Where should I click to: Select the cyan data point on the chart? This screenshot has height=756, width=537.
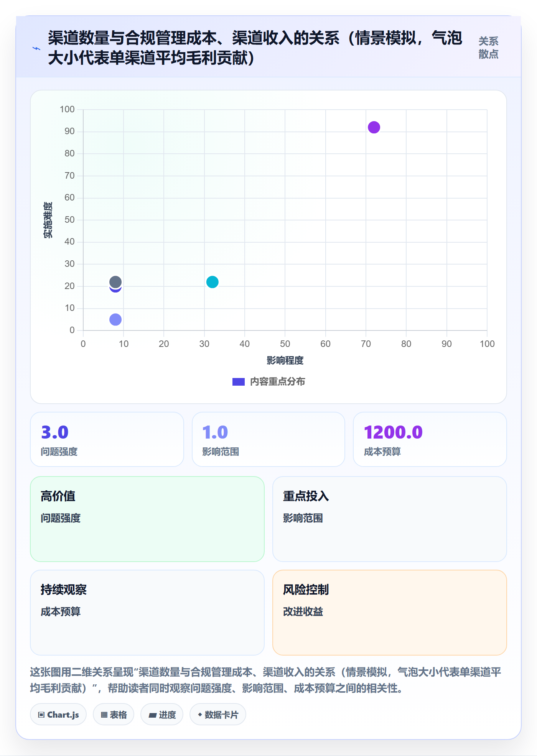click(212, 282)
